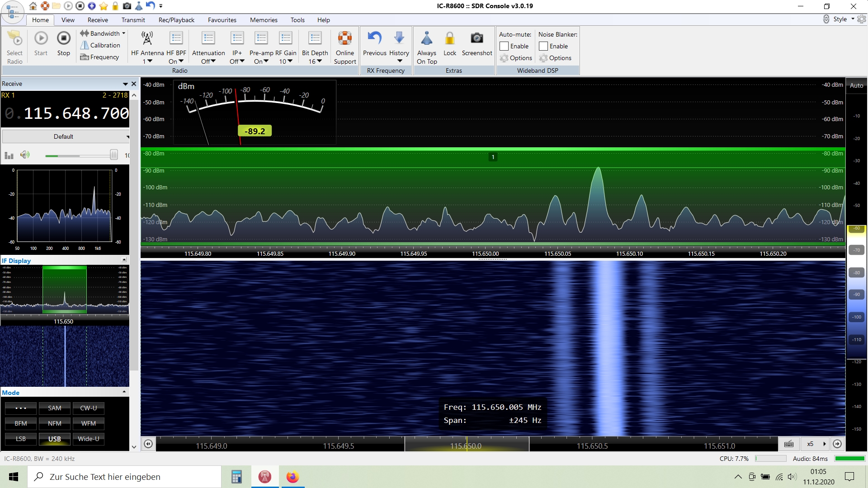This screenshot has width=868, height=488.
Task: Select Wide-U demodulation mode
Action: (89, 439)
